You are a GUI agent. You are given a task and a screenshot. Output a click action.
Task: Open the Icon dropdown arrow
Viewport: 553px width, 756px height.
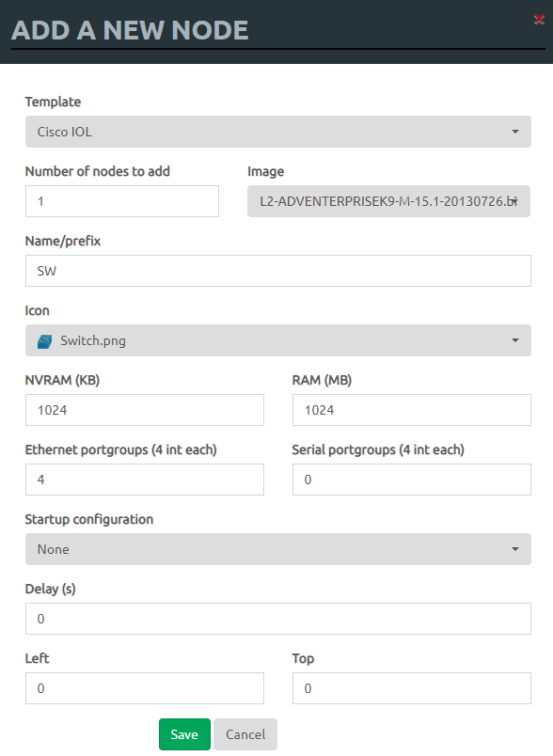pyautogui.click(x=515, y=340)
